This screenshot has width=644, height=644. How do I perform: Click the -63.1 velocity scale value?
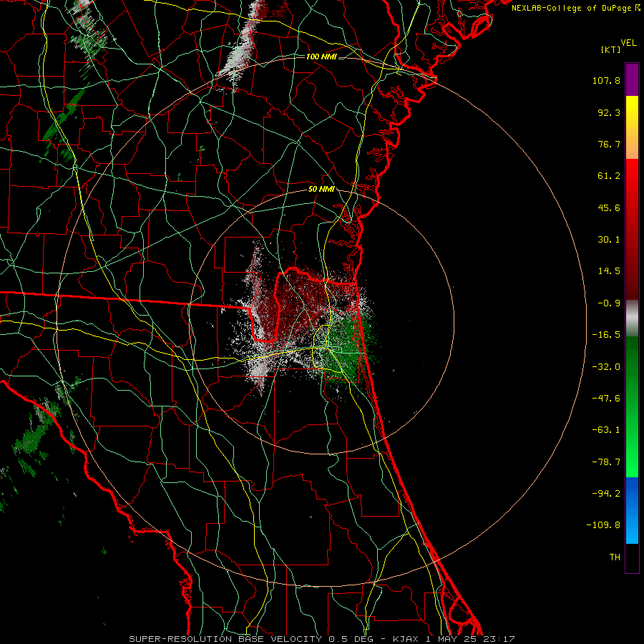click(x=606, y=430)
